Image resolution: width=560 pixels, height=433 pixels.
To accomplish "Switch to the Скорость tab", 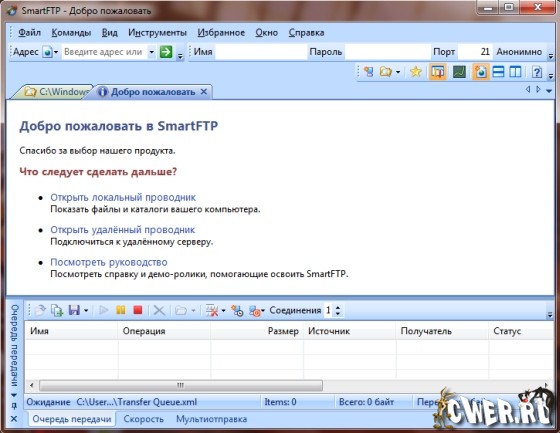I will [144, 419].
